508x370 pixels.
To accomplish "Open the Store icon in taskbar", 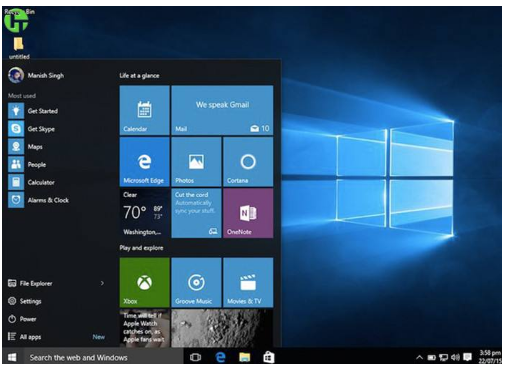I will 269,357.
